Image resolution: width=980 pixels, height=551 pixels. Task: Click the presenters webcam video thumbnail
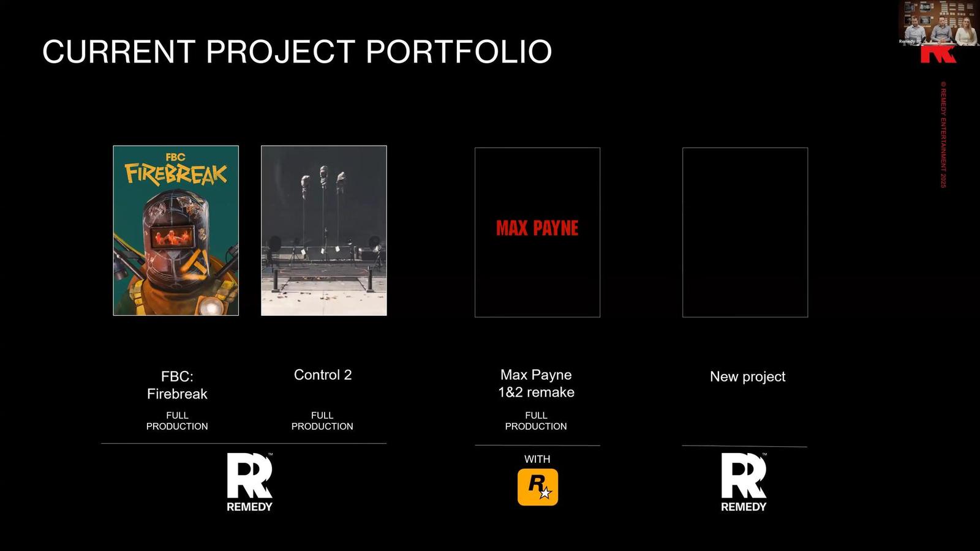click(x=938, y=23)
